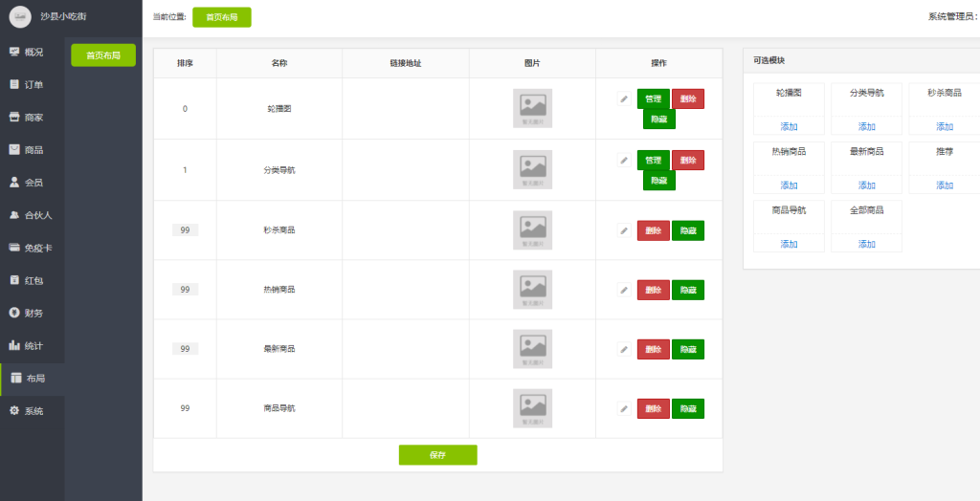Edit the 分类导航 row with pencil icon

[x=624, y=160]
